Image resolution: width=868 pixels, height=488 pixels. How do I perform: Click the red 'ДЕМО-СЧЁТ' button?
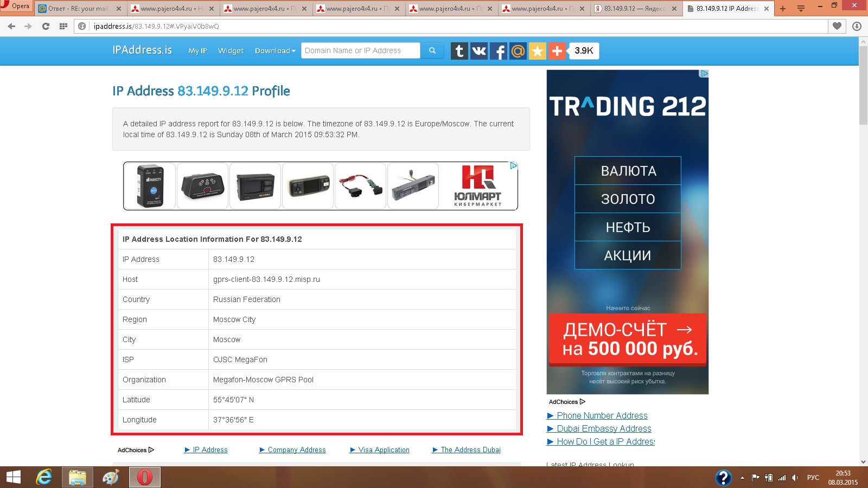628,339
